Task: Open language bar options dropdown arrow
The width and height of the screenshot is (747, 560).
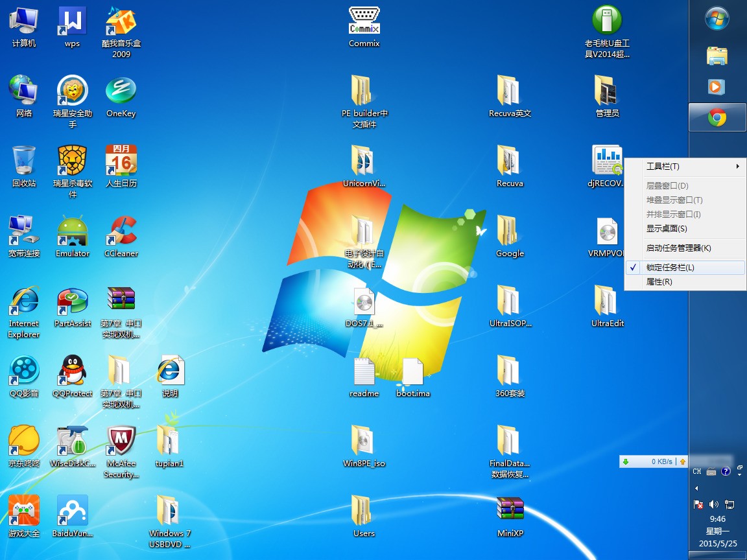Action: [740, 474]
